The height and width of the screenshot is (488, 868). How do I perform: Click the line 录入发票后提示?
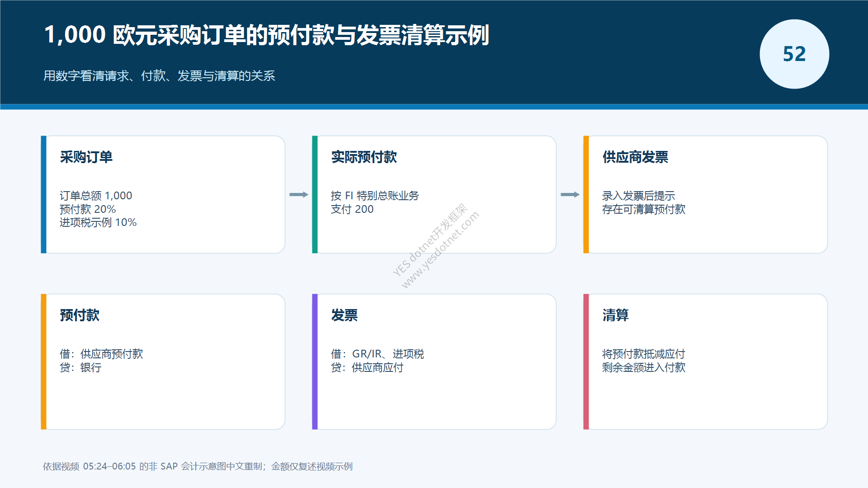(638, 196)
